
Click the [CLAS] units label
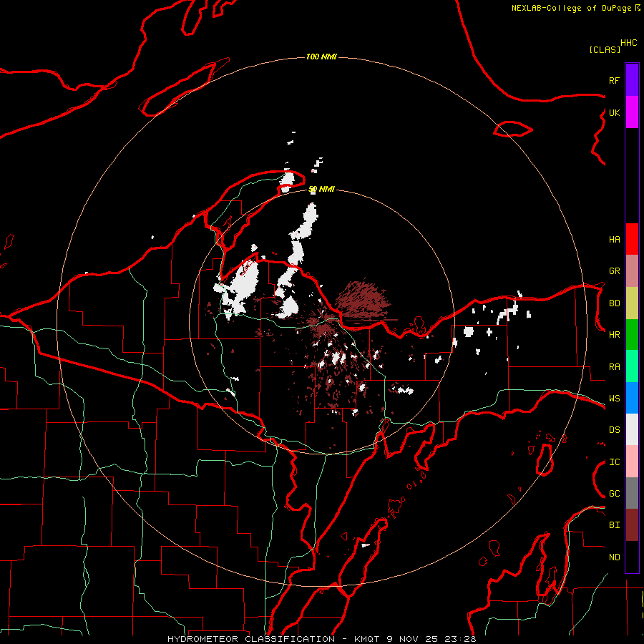pos(605,49)
